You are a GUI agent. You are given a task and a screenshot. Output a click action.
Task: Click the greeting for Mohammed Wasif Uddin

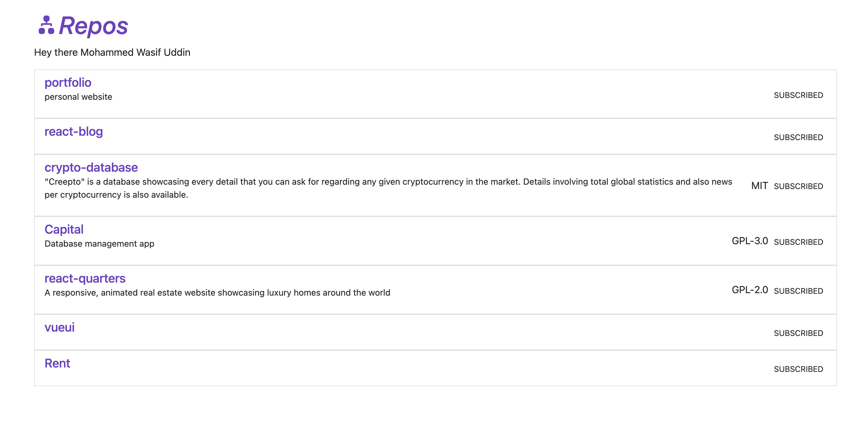[112, 52]
